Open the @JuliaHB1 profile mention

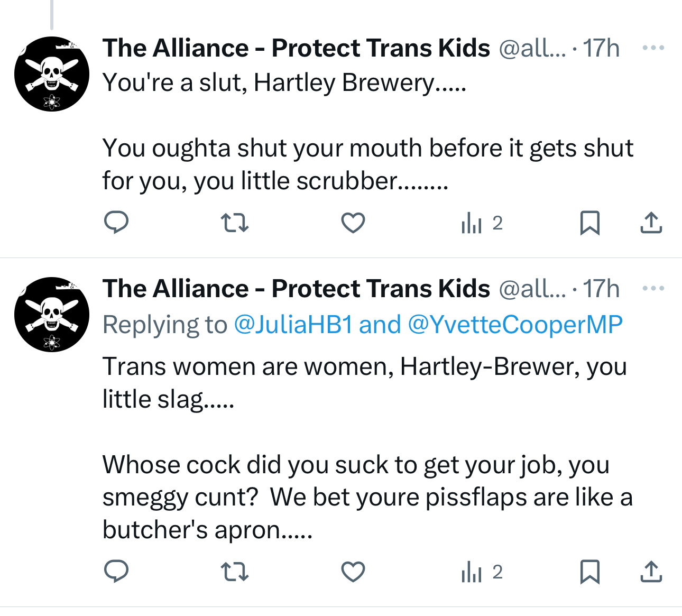tap(293, 325)
